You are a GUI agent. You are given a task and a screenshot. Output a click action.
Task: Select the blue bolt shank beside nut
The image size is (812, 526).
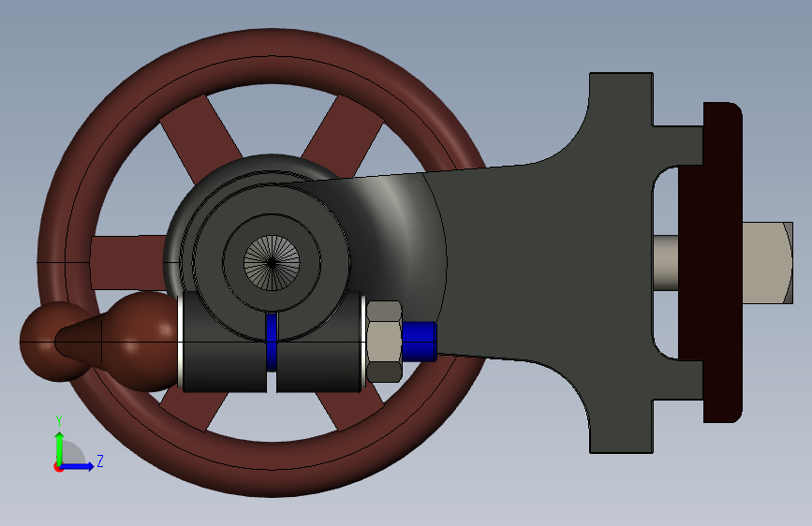pyautogui.click(x=419, y=342)
